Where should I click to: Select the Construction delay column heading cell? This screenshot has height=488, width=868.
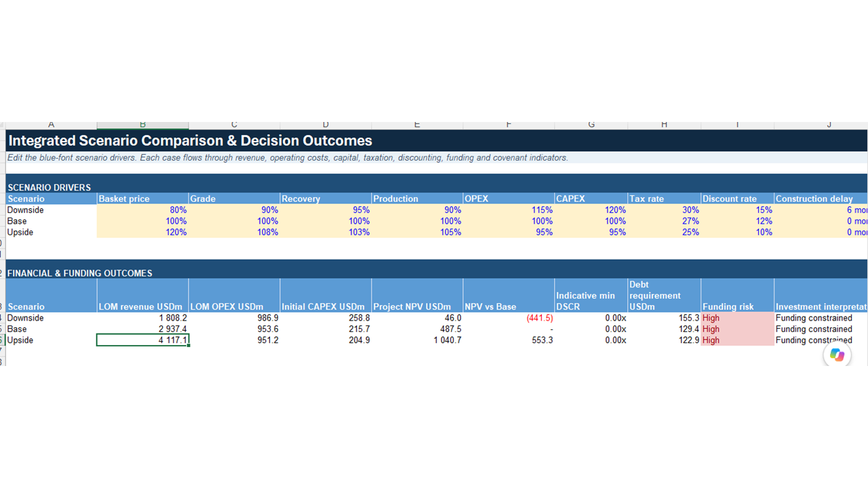(x=821, y=199)
